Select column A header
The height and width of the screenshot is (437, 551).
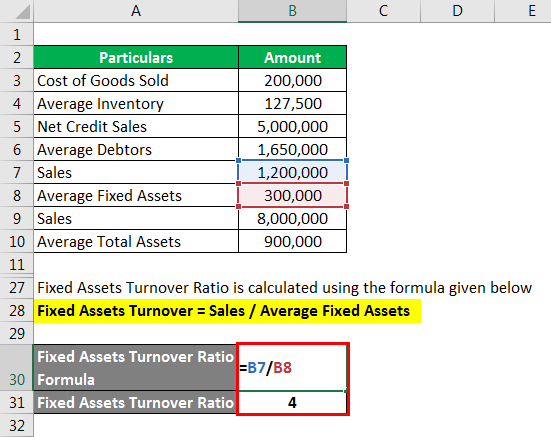(136, 11)
